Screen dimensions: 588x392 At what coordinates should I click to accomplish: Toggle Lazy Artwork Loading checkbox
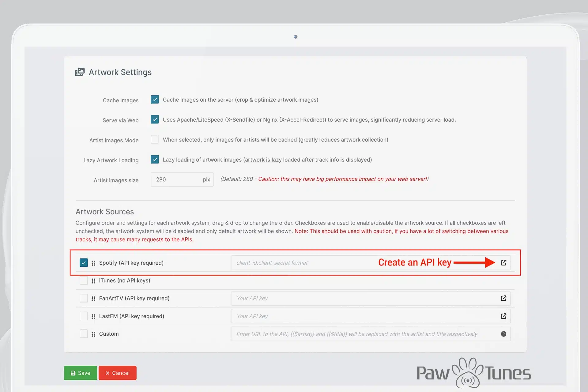click(155, 159)
